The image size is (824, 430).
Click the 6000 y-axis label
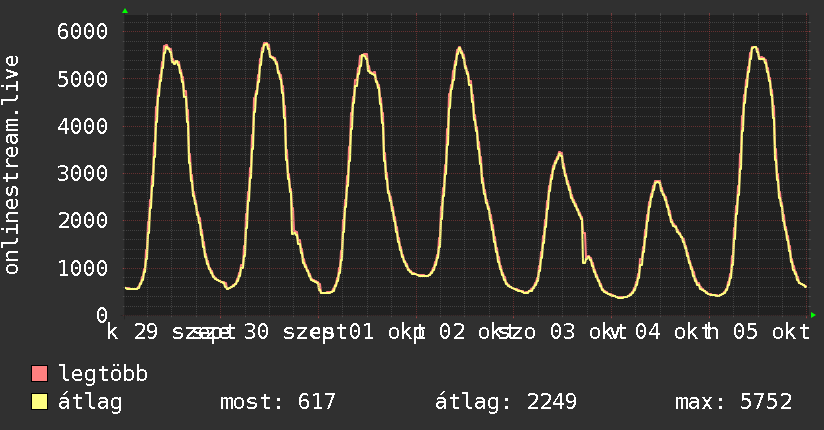tap(83, 32)
